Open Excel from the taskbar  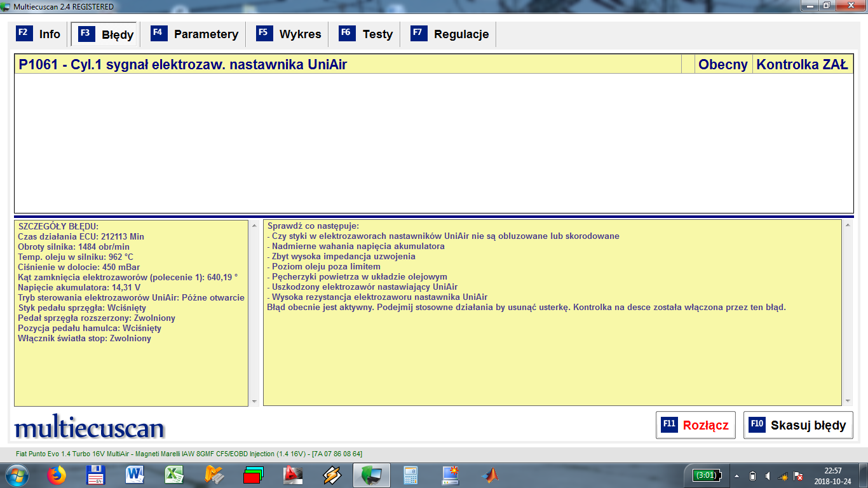coord(174,475)
